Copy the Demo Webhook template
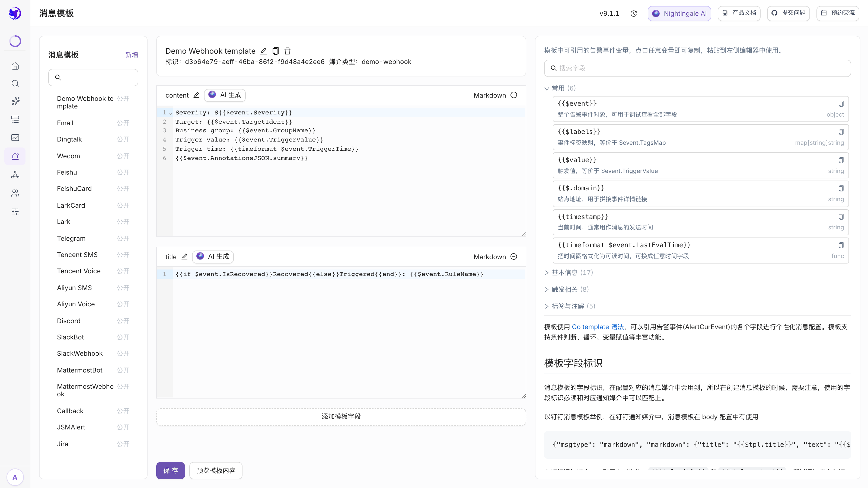This screenshot has height=488, width=868. click(x=276, y=51)
